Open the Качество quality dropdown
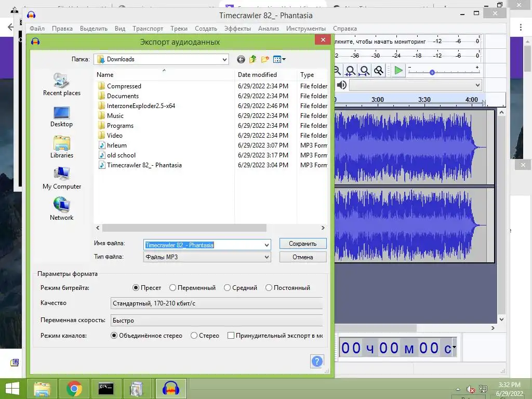 pyautogui.click(x=217, y=303)
